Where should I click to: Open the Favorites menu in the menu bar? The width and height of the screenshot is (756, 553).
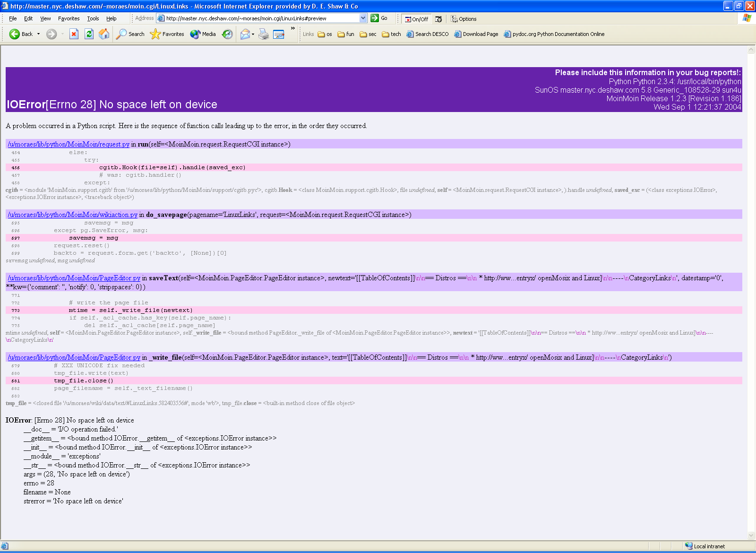(x=69, y=18)
